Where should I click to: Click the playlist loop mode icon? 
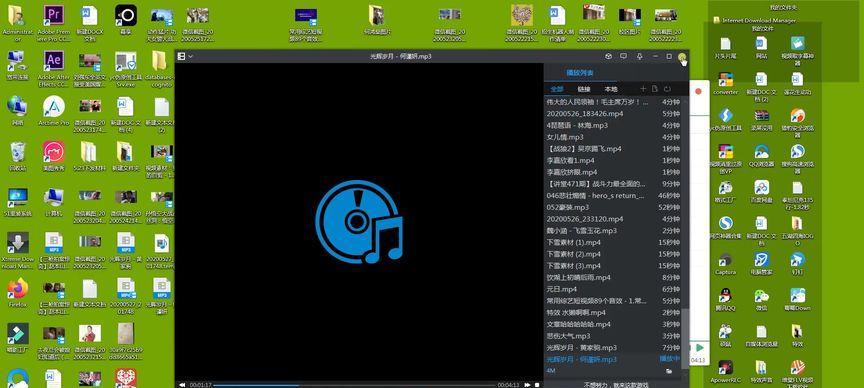click(x=667, y=89)
